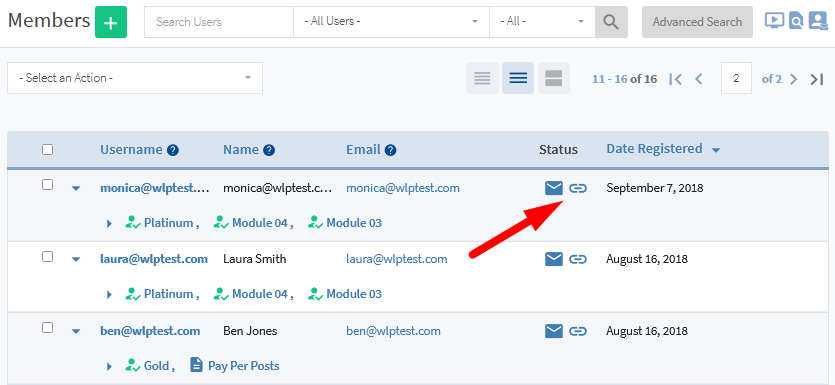Expand levels triangle in monica row
835x385 pixels.
109,223
